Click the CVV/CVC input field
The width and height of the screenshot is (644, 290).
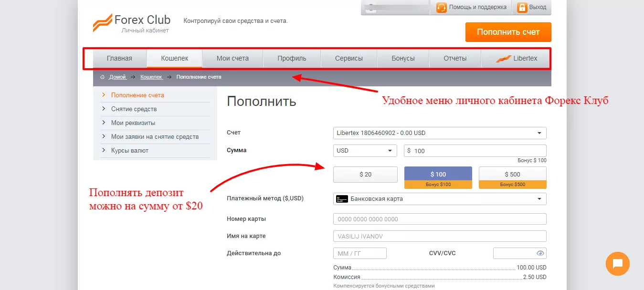pyautogui.click(x=520, y=253)
